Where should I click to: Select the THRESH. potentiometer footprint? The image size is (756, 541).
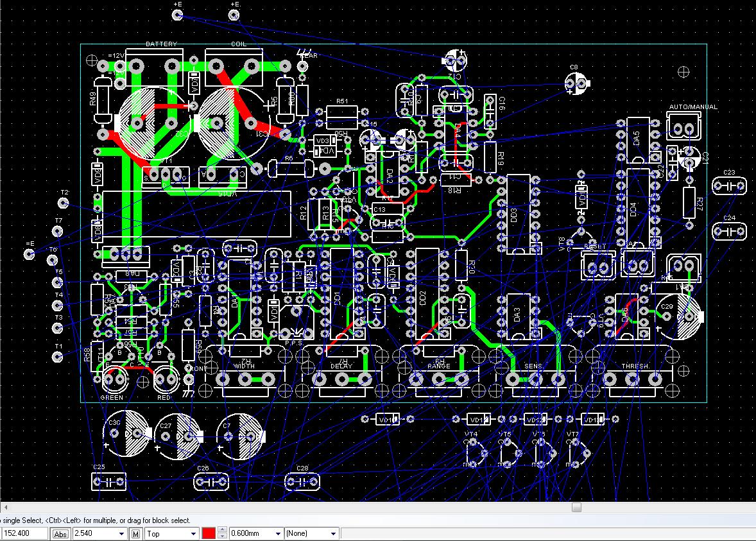[x=633, y=372]
